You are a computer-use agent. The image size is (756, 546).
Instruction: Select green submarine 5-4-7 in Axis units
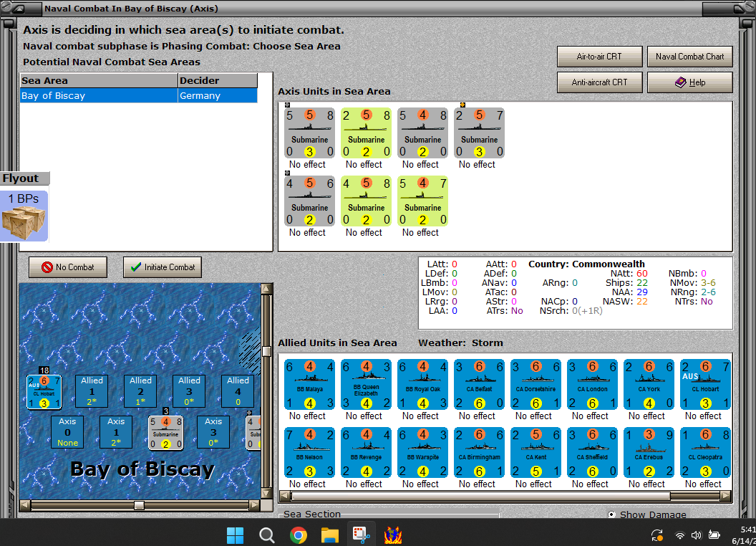point(423,201)
